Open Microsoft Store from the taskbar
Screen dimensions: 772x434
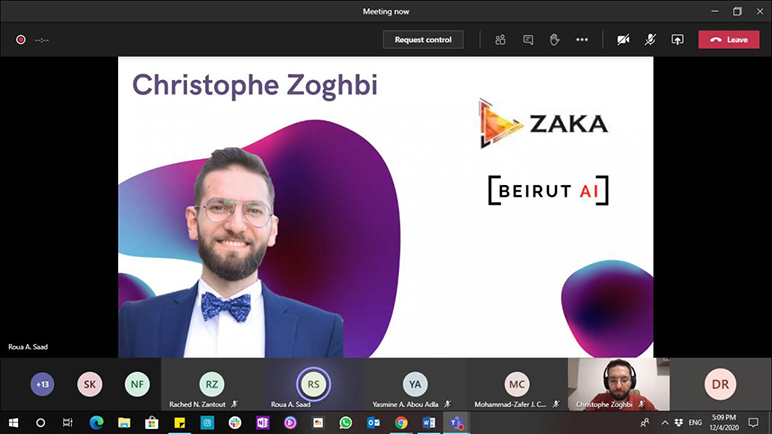point(152,423)
